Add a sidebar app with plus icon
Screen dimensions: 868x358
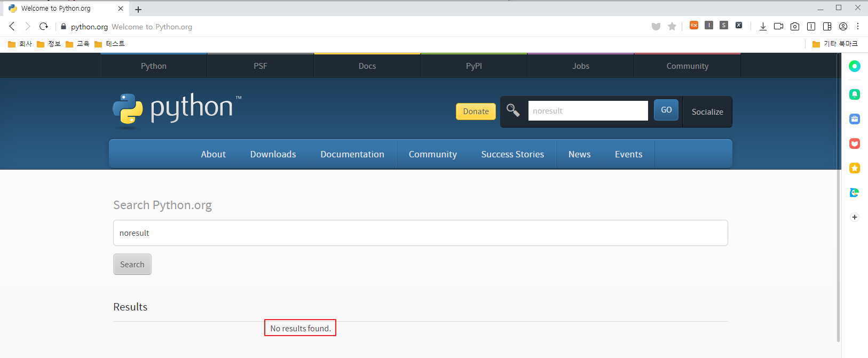coord(855,217)
